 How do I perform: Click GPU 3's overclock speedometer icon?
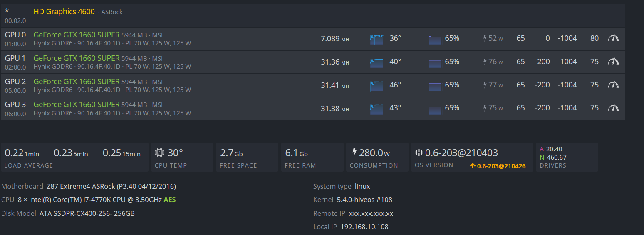613,108
